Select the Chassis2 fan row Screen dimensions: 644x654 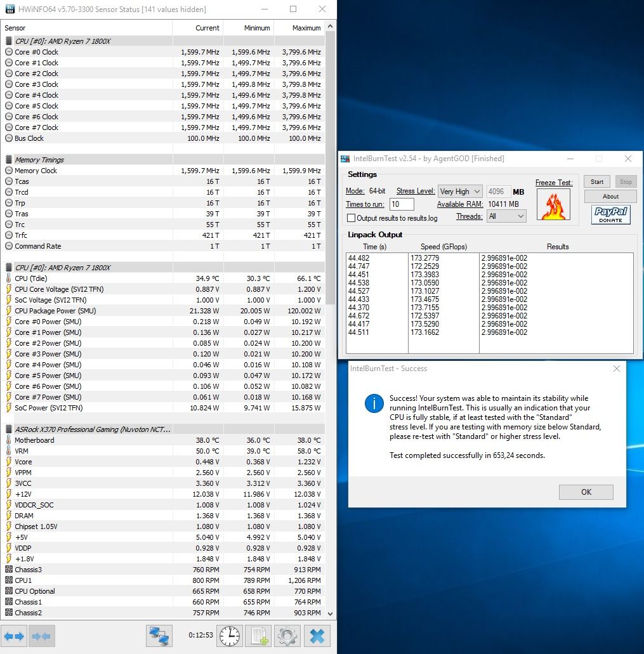click(163, 613)
